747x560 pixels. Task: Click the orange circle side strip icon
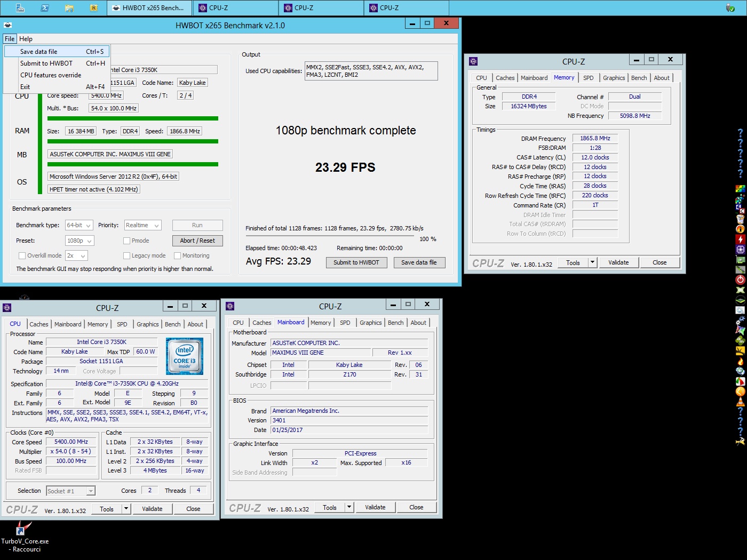point(740,390)
